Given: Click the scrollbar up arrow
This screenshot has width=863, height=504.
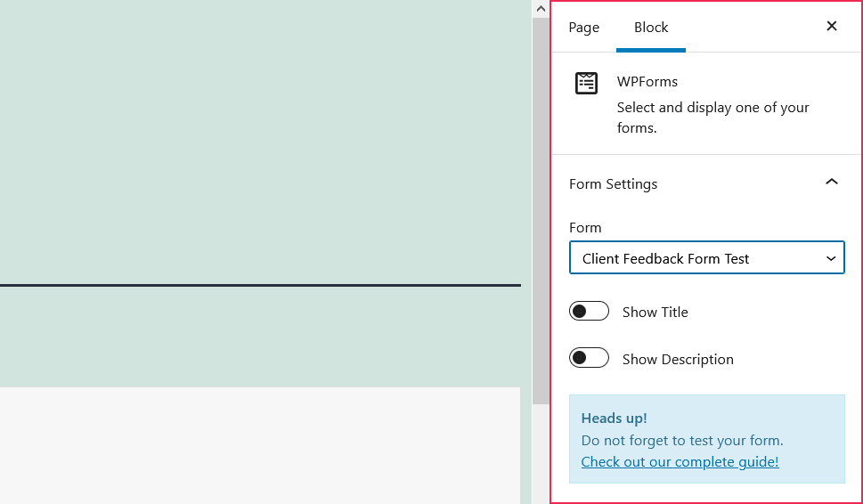Looking at the screenshot, I should 541,9.
